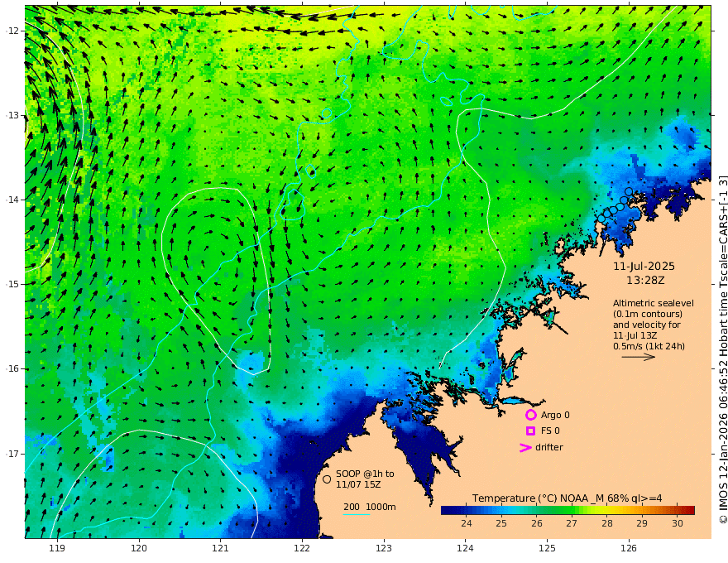Screen dimensions: 728x563
Task: Click the 'SOOP @1h to' legend text
Action: coord(365,474)
